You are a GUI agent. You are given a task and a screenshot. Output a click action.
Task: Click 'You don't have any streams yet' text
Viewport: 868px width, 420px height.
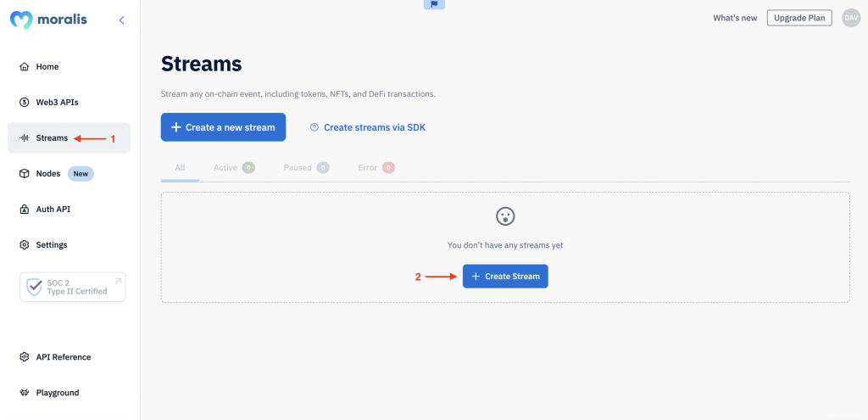pyautogui.click(x=505, y=245)
